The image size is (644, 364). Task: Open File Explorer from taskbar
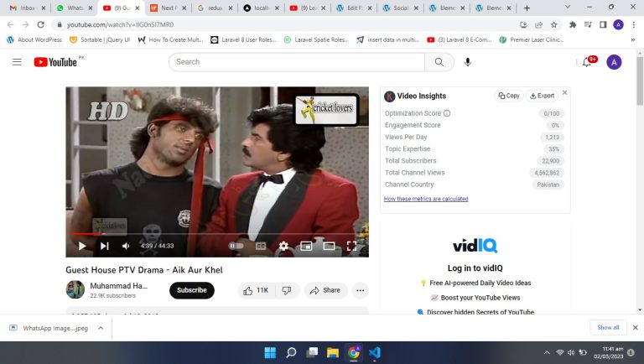pyautogui.click(x=333, y=353)
